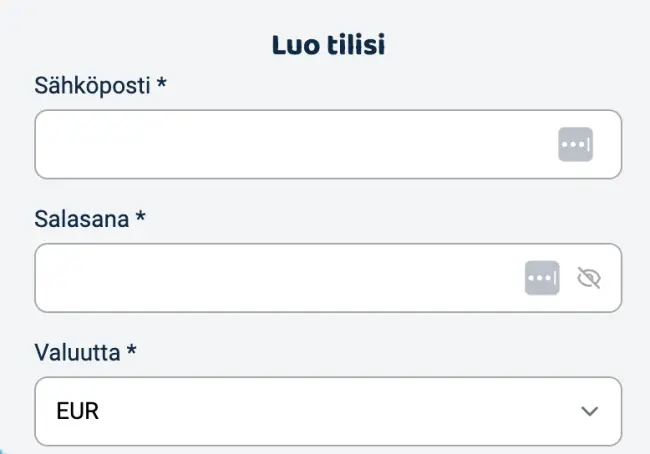This screenshot has width=650, height=454.
Task: Open the password manager menu for password
Action: tap(542, 278)
